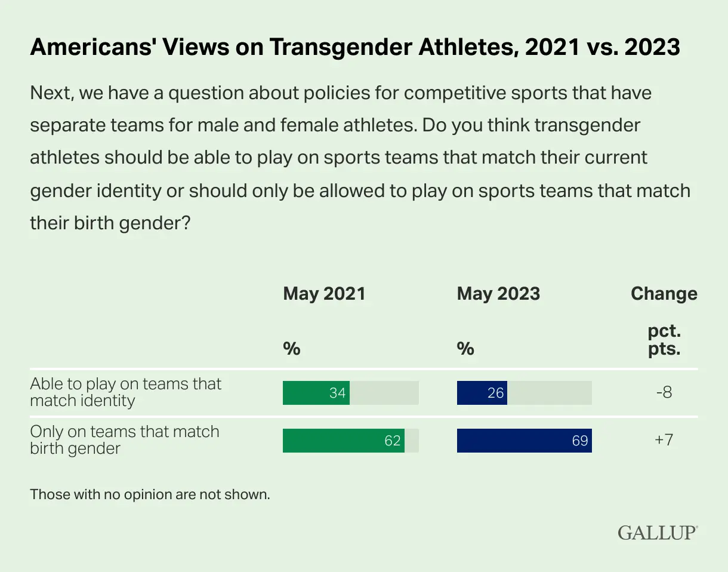Click the survey question paragraph text

[360, 158]
